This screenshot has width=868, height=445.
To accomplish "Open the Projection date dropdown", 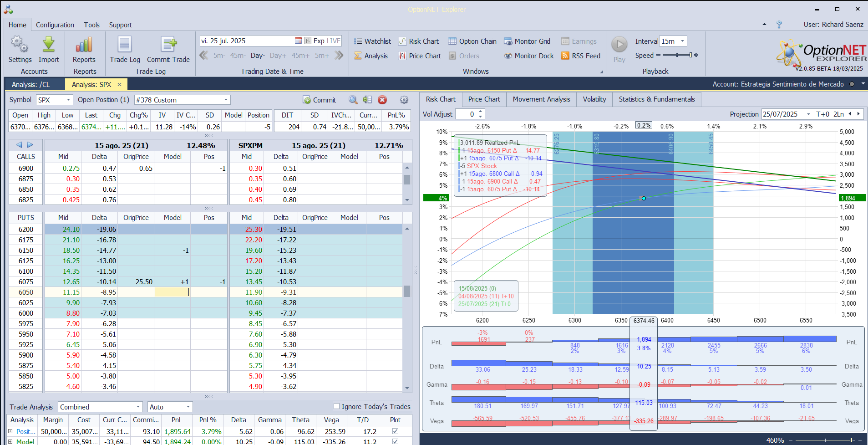I will pyautogui.click(x=808, y=114).
